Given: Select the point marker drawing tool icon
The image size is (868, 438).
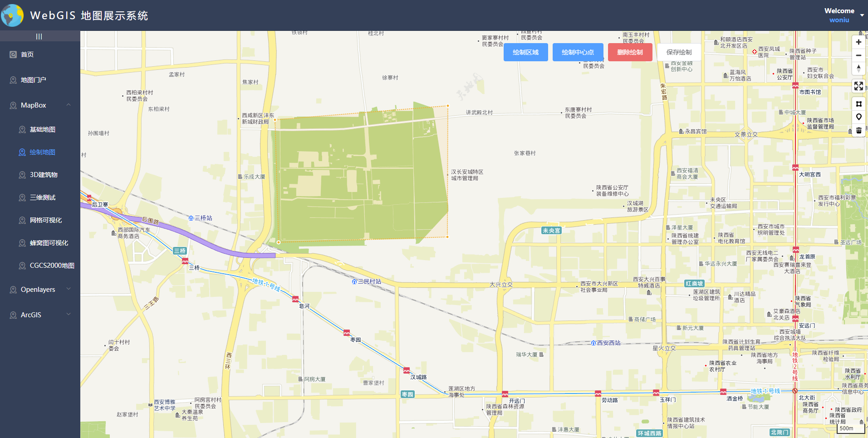Looking at the screenshot, I should 858,117.
